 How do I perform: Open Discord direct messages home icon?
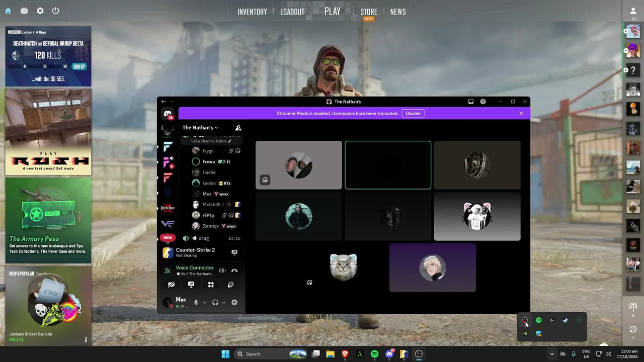tap(168, 114)
